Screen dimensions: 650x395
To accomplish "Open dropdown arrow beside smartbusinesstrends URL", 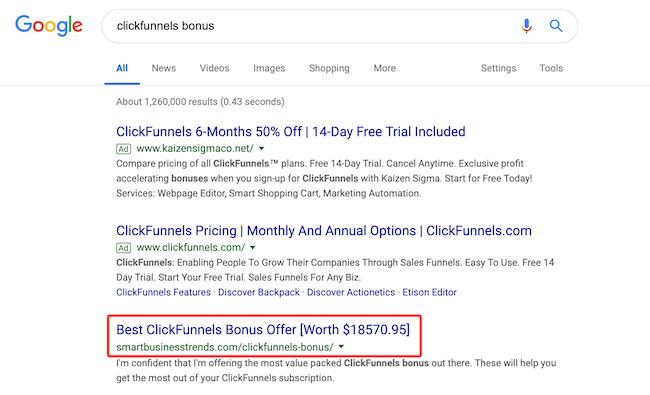I will [x=341, y=347].
